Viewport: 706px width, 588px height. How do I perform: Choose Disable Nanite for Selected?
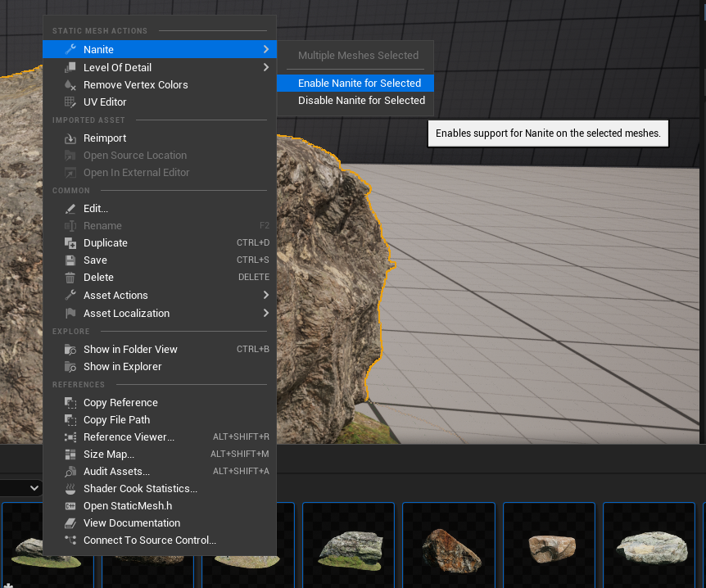click(x=355, y=101)
